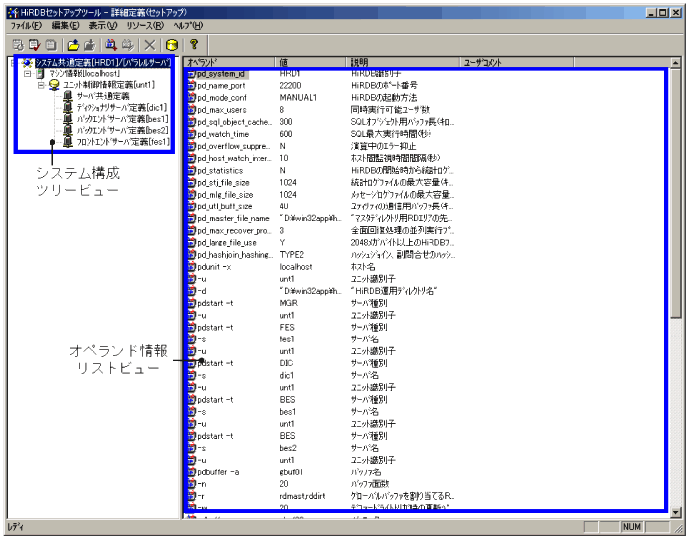Click the operand icon of pd_name_port row
This screenshot has width=688, height=539.
click(x=191, y=86)
